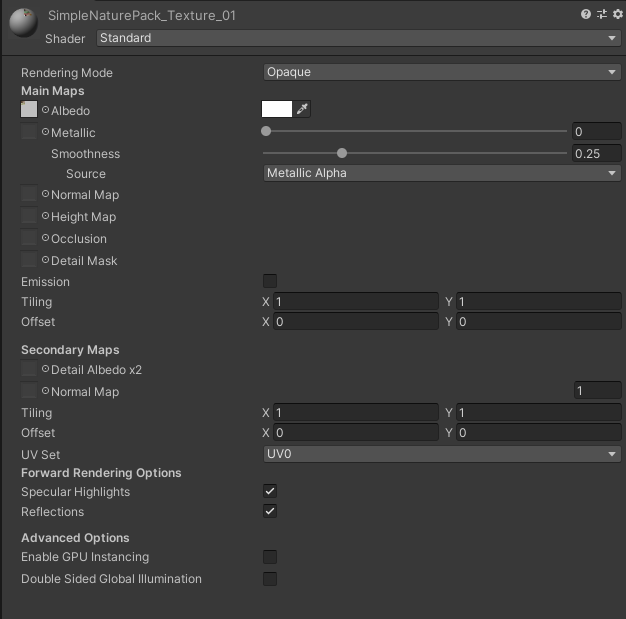Image resolution: width=626 pixels, height=619 pixels.
Task: Click the UV Set label
Action: (x=40, y=454)
